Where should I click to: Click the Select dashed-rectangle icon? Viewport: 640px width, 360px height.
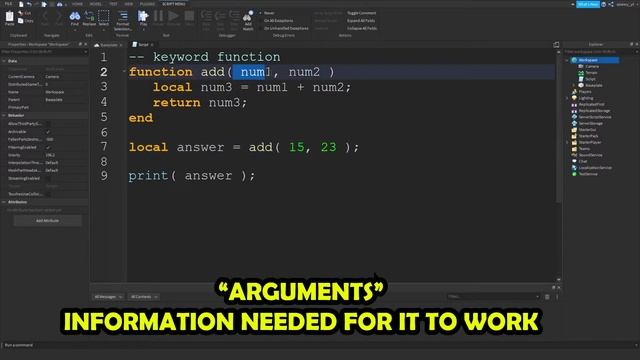[x=104, y=16]
